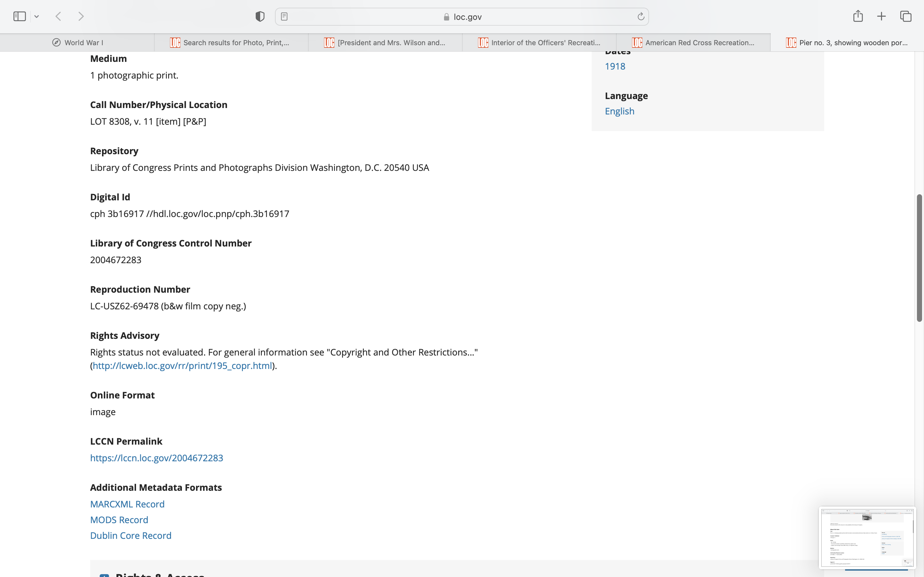The width and height of the screenshot is (924, 577).
Task: Show the tab overview icon
Action: coord(906,16)
